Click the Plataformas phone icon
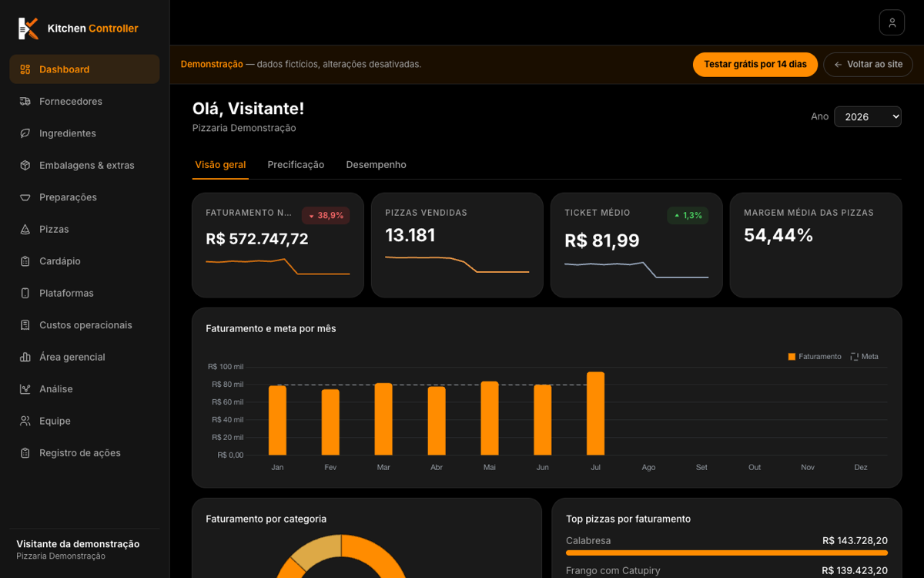The image size is (924, 578). pyautogui.click(x=25, y=293)
